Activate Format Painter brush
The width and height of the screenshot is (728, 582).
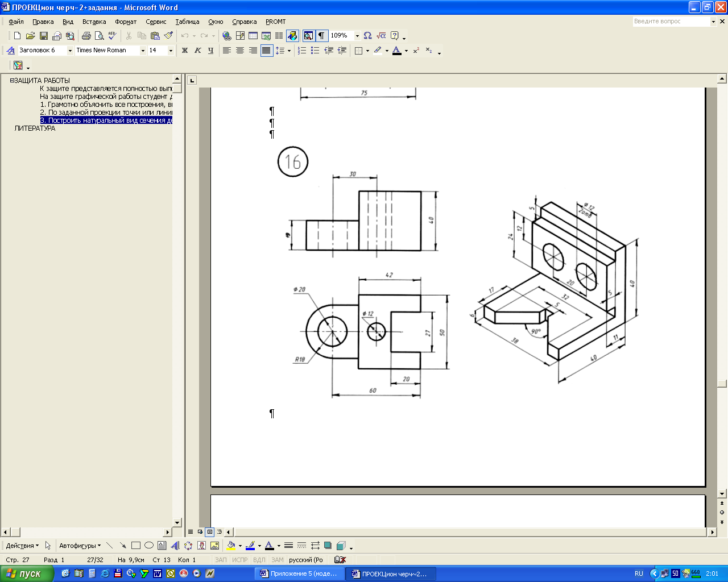coord(168,36)
